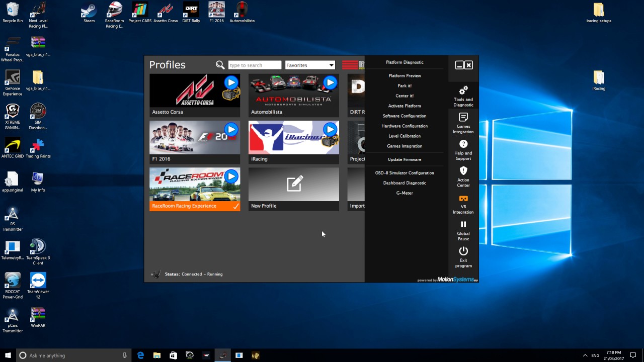This screenshot has height=362, width=644.
Task: Click Park it!
Action: tap(405, 85)
